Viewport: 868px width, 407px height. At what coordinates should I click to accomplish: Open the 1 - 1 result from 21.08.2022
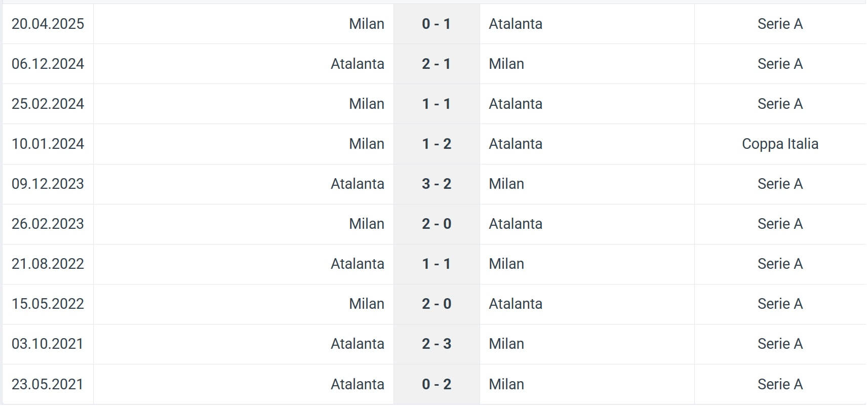click(436, 264)
